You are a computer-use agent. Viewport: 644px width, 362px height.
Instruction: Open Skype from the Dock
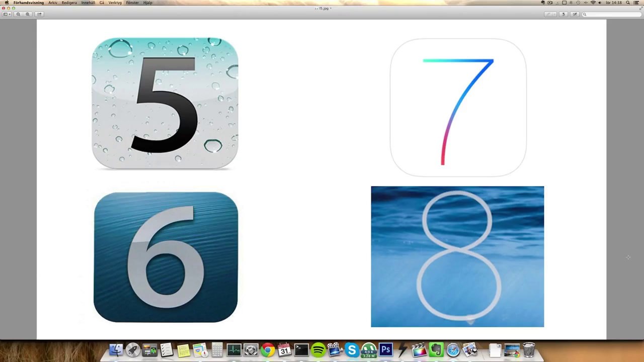(352, 350)
